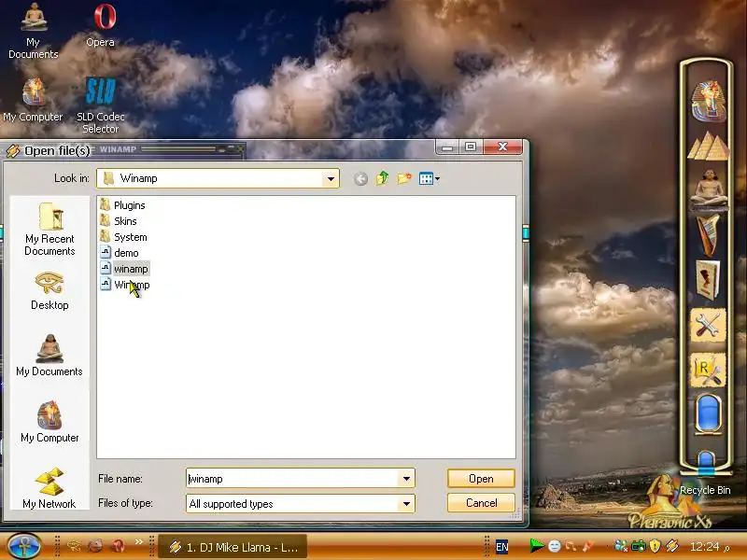Create a new folder in Winamp
Screen dimensions: 747x560
(404, 178)
